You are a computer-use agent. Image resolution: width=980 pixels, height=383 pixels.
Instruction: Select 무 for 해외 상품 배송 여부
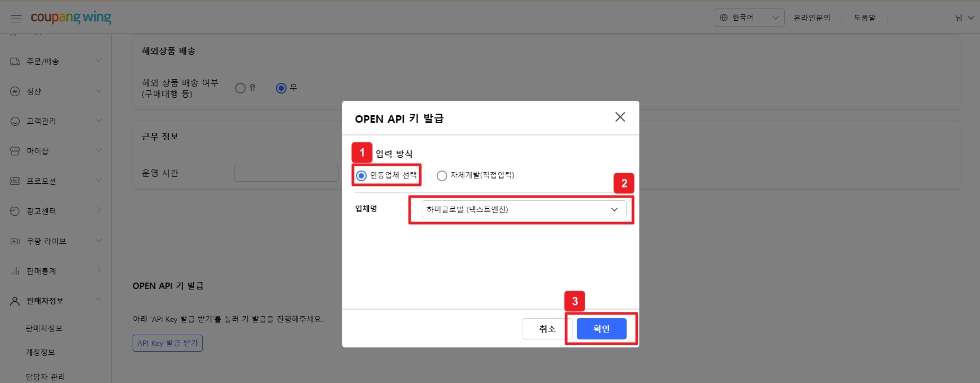pyautogui.click(x=281, y=88)
